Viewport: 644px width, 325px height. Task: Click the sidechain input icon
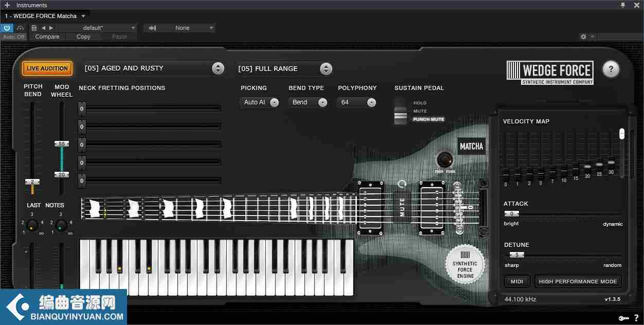[x=152, y=28]
